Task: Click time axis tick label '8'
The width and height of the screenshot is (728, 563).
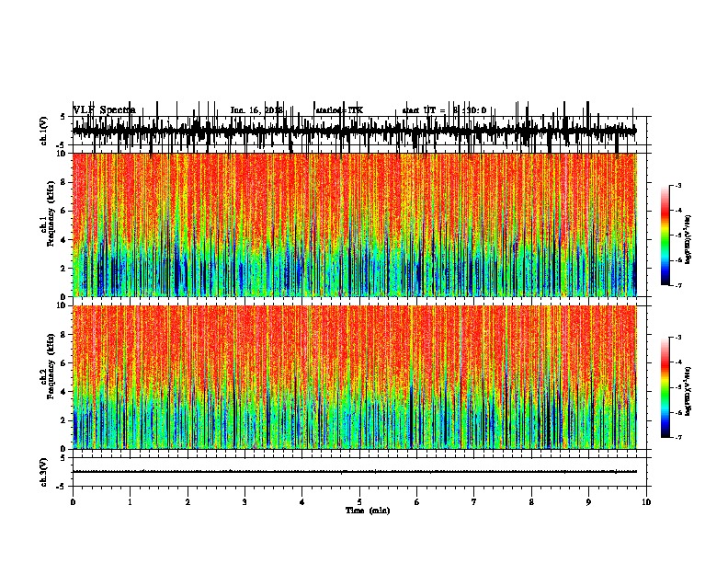Action: 531,502
